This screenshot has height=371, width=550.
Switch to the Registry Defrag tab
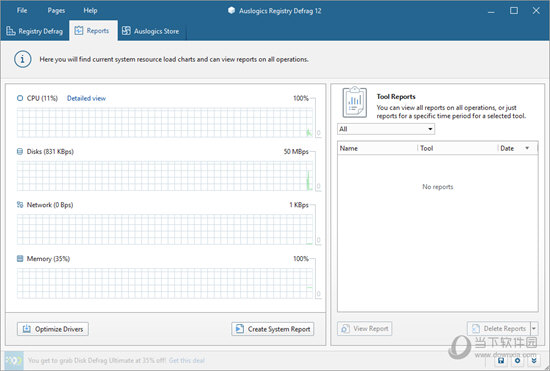[x=35, y=31]
